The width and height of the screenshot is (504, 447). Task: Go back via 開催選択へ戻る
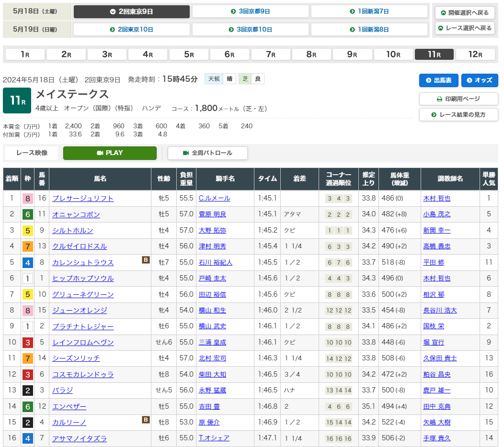pyautogui.click(x=464, y=13)
